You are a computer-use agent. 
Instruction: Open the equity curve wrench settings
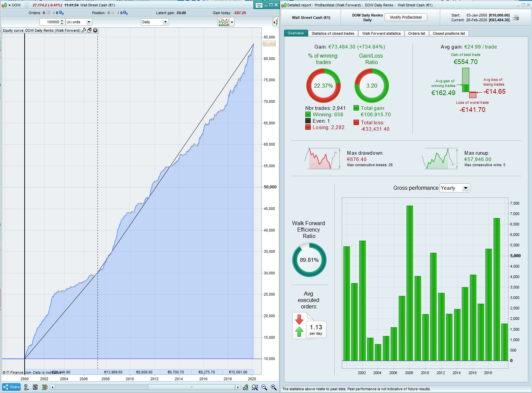click(x=84, y=30)
